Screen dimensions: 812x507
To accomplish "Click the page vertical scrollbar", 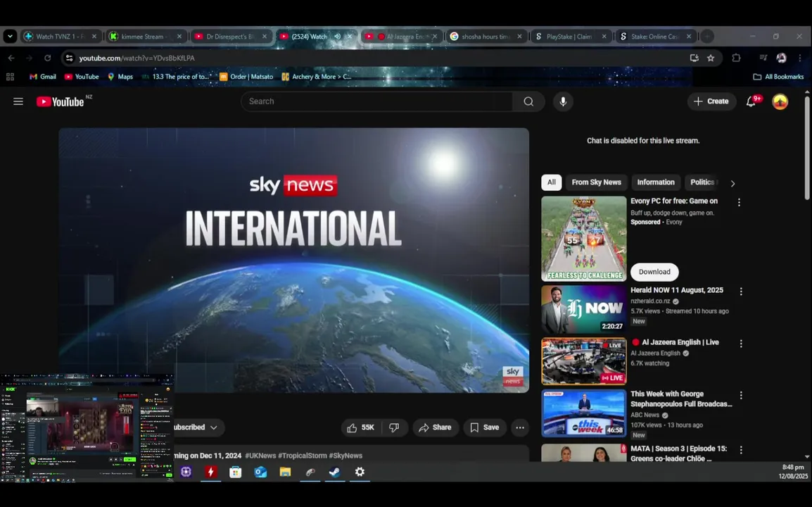I will tap(807, 148).
